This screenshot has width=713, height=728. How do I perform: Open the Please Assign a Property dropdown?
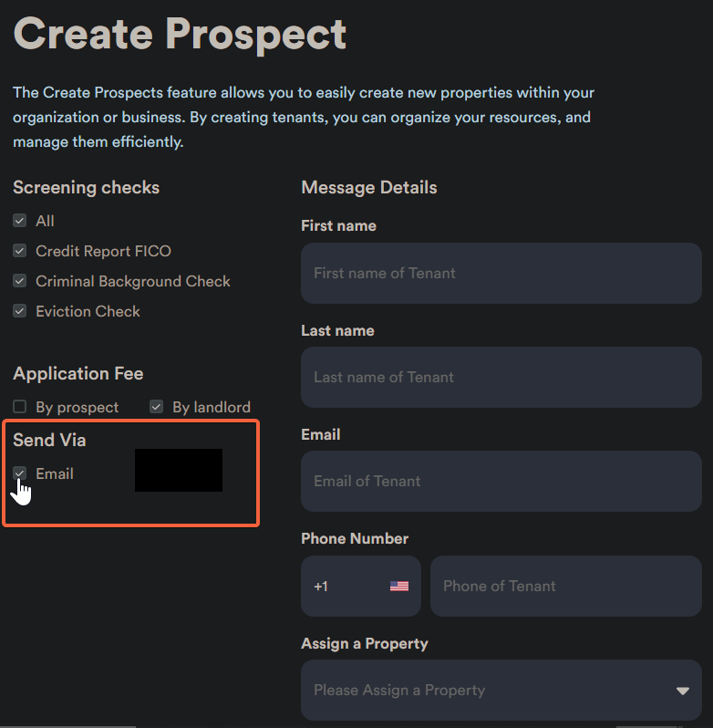tap(492, 691)
